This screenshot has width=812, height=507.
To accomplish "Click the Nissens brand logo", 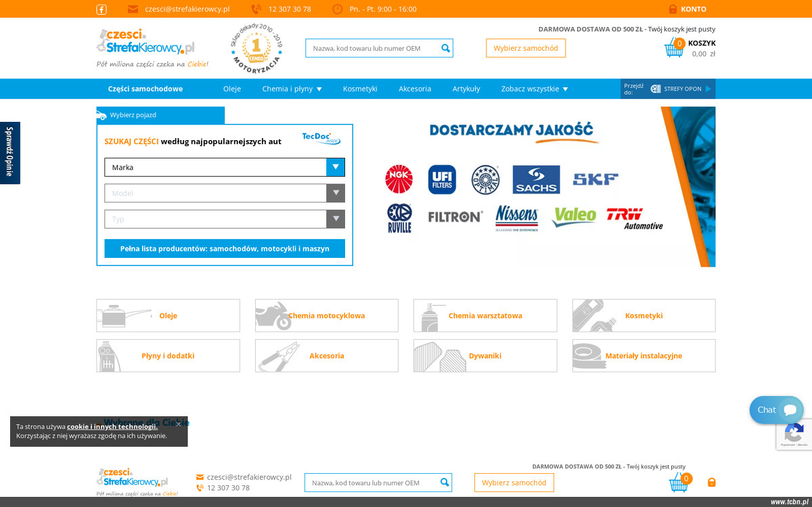I will pyautogui.click(x=517, y=218).
